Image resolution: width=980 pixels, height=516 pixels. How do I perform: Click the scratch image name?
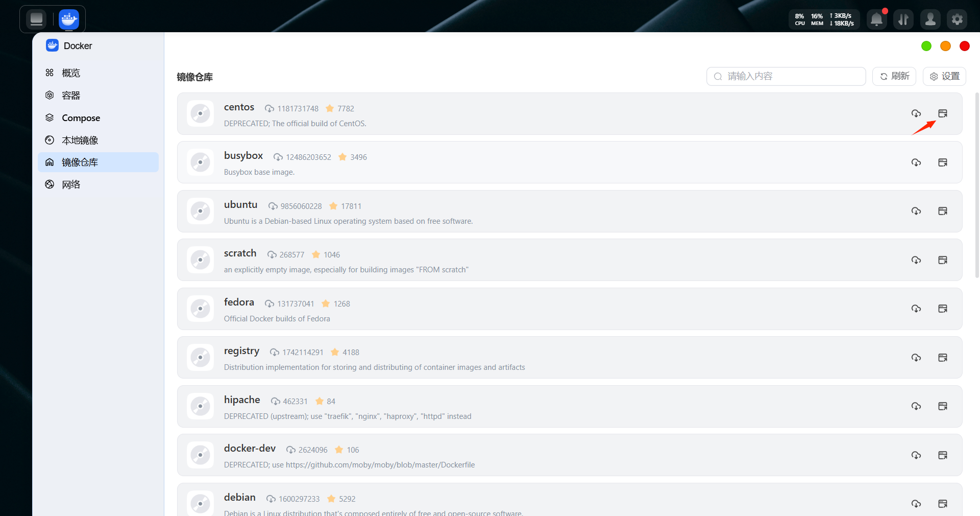coord(240,253)
